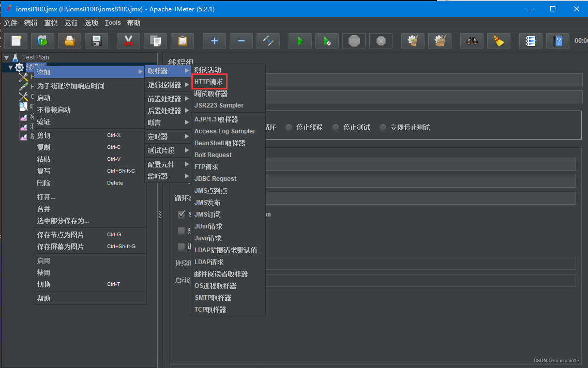Click the vertical split pane divider handle
The height and width of the screenshot is (368, 588).
160,214
